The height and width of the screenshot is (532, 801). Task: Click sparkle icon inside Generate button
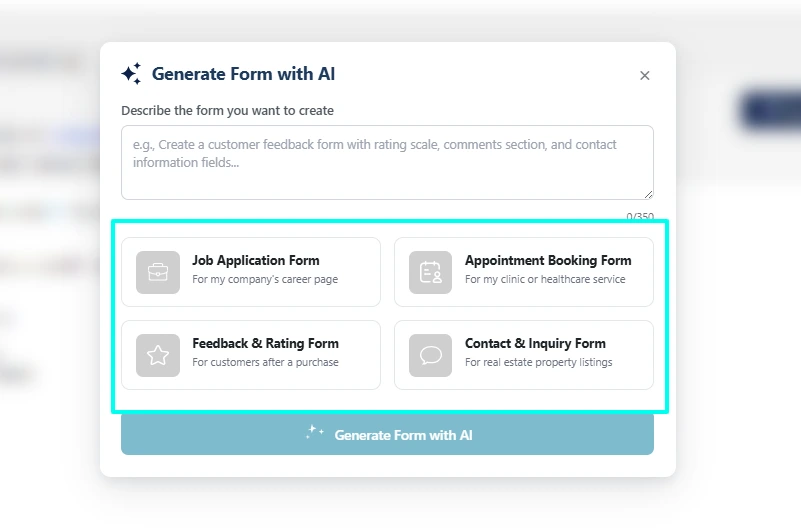(314, 433)
